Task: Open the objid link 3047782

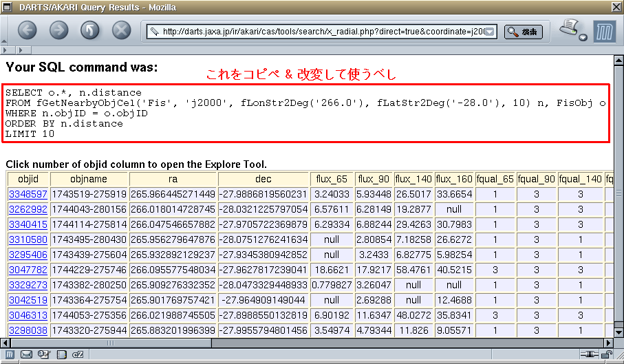Action: [28, 270]
